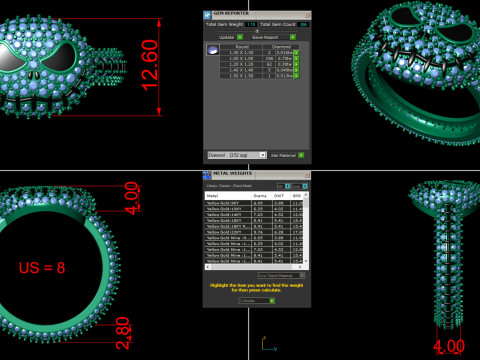480x360 pixels.
Task: Select the 2.80 dimension annotation
Action: pos(122,333)
